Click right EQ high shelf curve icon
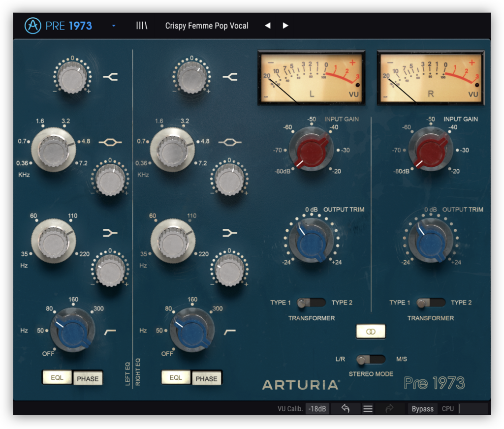The width and height of the screenshot is (504, 429). (x=230, y=77)
